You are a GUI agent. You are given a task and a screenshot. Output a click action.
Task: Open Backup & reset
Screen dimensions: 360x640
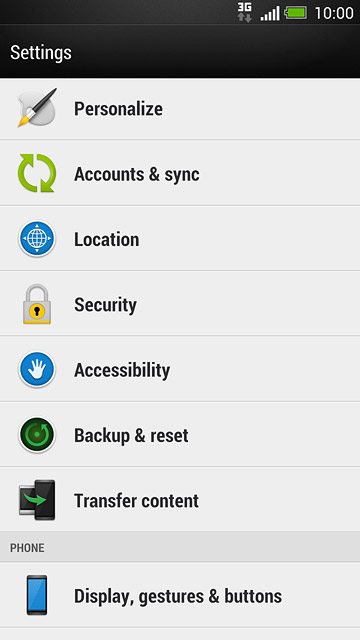[x=180, y=435]
